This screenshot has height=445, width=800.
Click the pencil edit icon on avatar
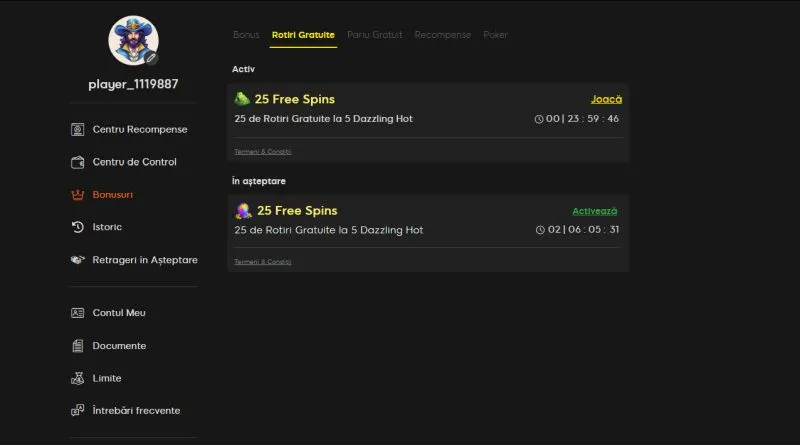(x=151, y=58)
